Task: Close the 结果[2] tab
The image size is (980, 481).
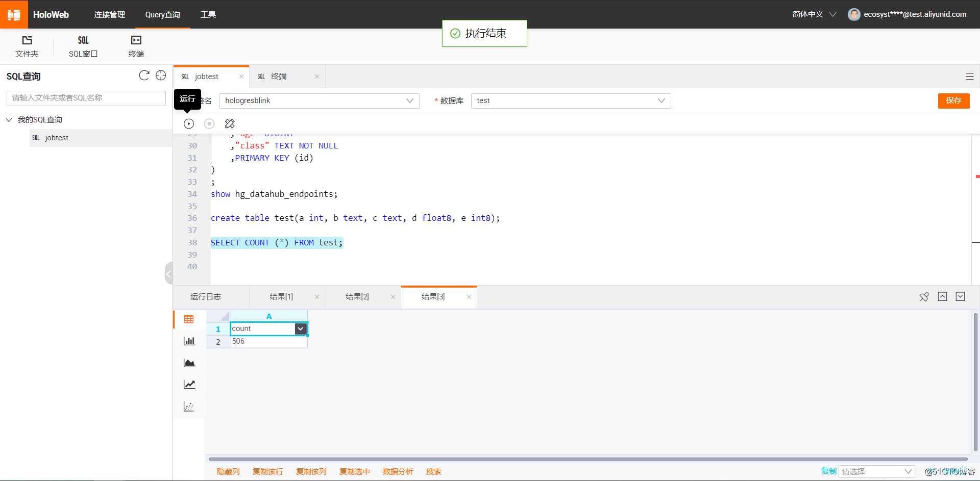Action: pos(393,297)
